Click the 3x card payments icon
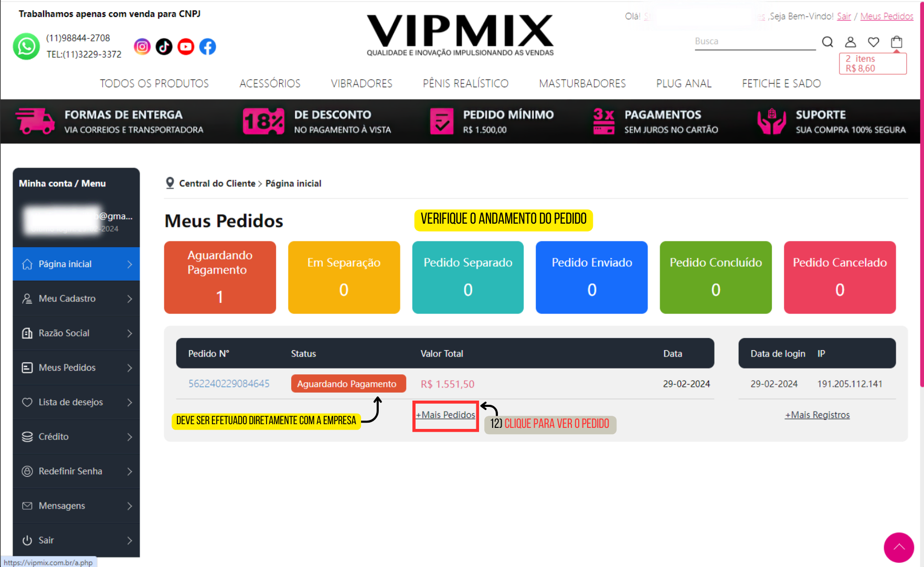 click(603, 121)
